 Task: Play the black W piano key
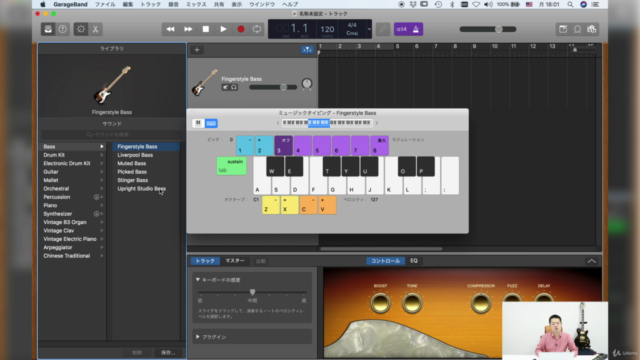(x=275, y=166)
